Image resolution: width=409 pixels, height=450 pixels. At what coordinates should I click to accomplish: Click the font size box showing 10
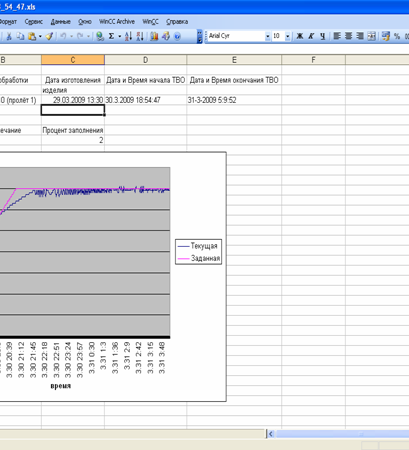coord(278,36)
